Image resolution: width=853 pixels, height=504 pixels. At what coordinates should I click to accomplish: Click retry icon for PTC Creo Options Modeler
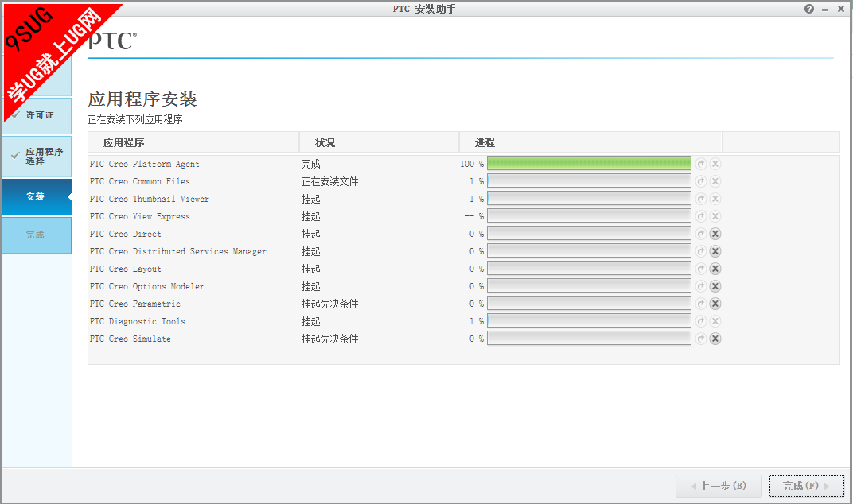click(x=701, y=286)
